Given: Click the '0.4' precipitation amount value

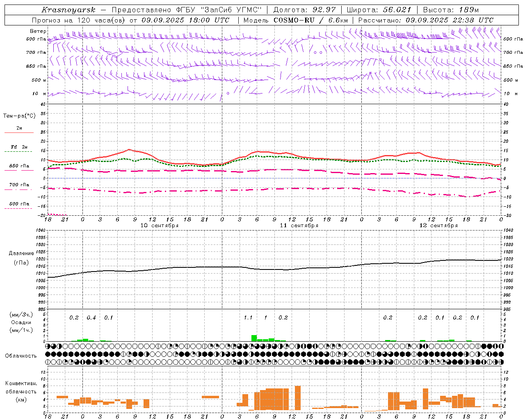Looking at the screenshot, I should tap(91, 317).
